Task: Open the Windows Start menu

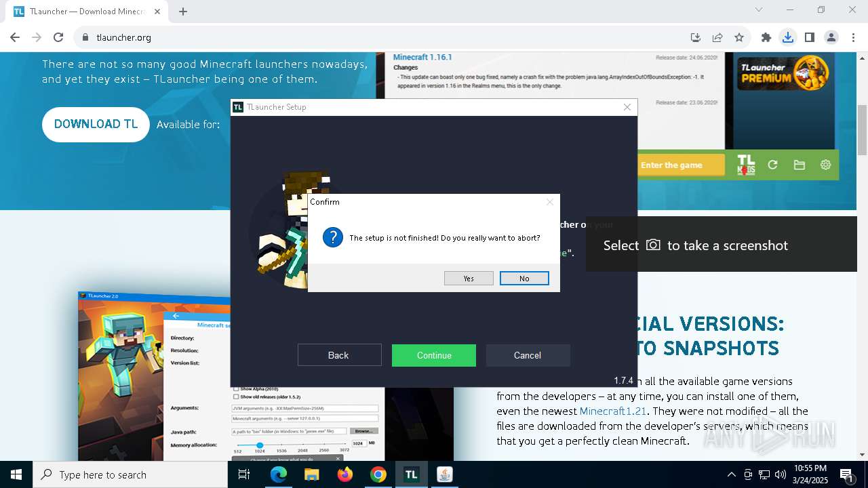Action: (16, 474)
